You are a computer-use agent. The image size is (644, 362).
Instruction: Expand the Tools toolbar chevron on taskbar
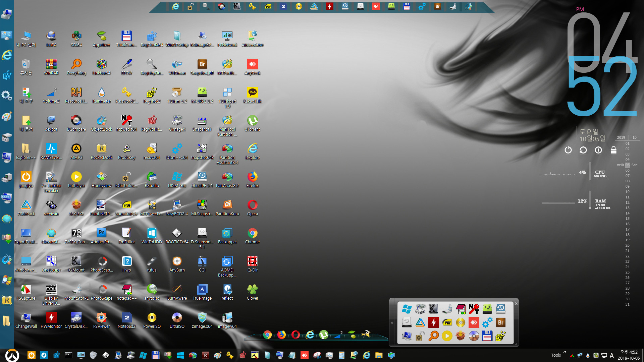pyautogui.click(x=565, y=352)
